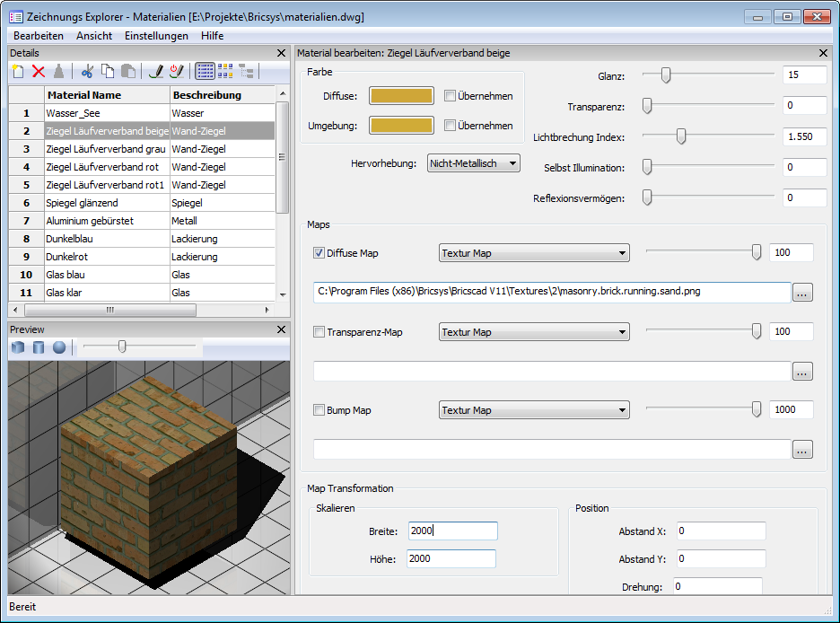Uncheck the Diffuse Map checkbox
This screenshot has width=840, height=623.
(319, 253)
